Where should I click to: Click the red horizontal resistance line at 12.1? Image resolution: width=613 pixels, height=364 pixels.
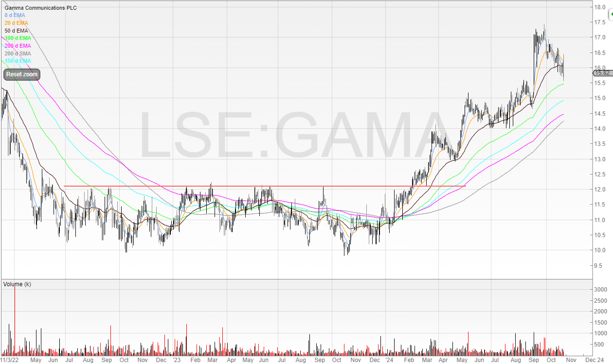click(265, 186)
